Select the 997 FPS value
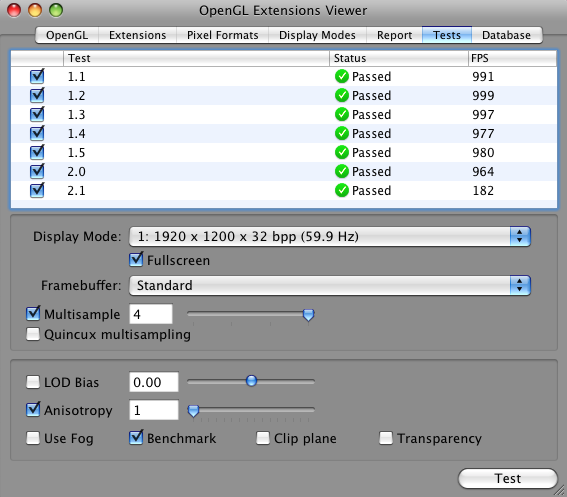 tap(483, 115)
